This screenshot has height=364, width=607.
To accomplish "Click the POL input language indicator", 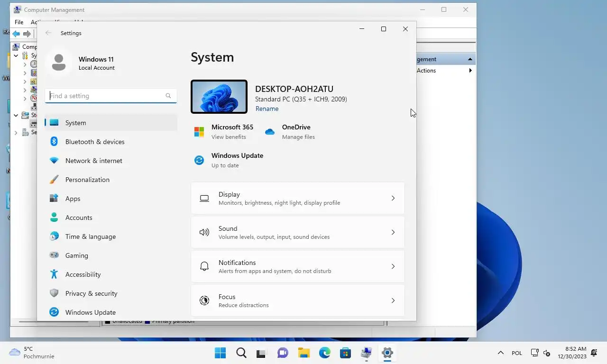I will [x=517, y=353].
